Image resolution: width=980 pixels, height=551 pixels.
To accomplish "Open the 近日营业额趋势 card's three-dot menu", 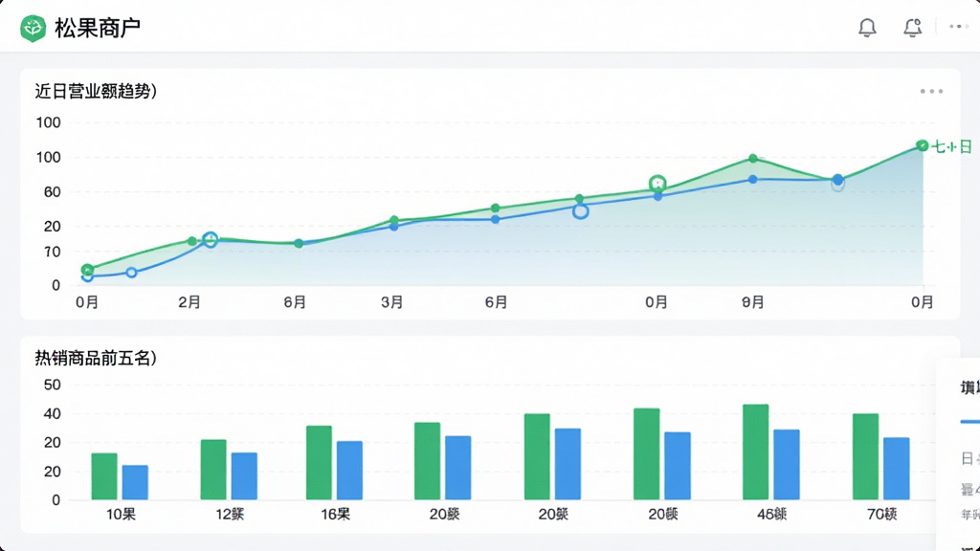I will (931, 91).
